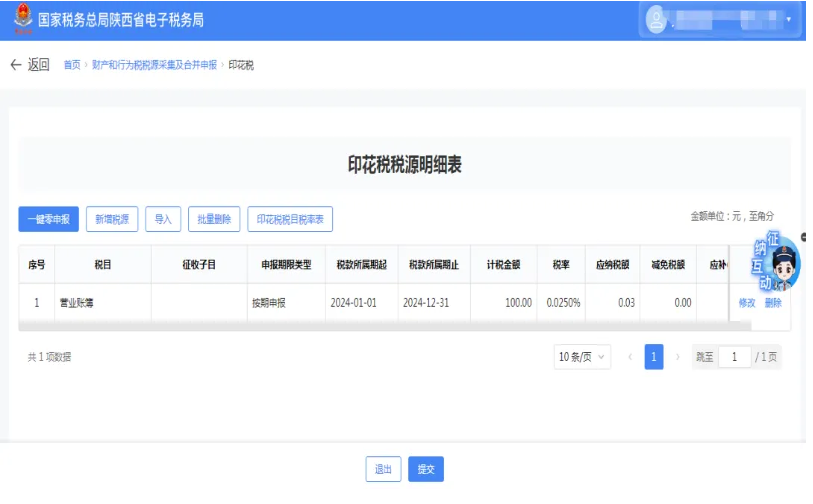Click 新增税源 to add tax source

pyautogui.click(x=112, y=219)
